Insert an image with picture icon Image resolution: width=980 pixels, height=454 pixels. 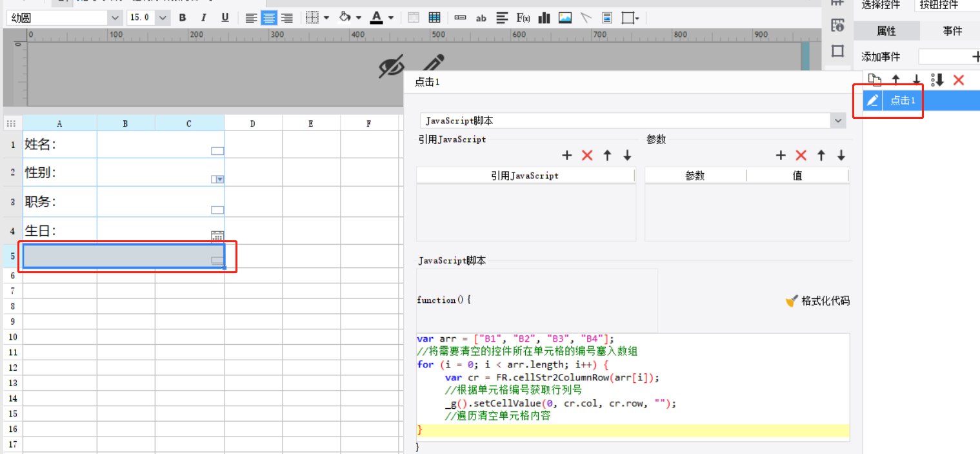(x=565, y=18)
